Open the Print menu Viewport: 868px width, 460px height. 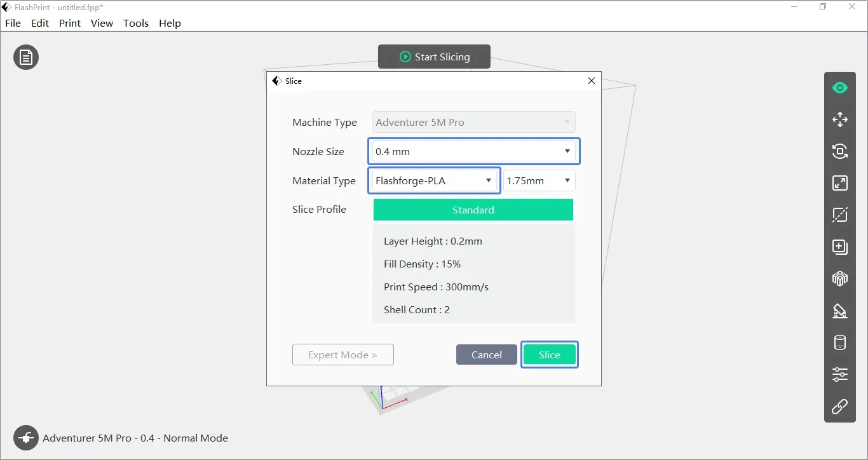69,23
